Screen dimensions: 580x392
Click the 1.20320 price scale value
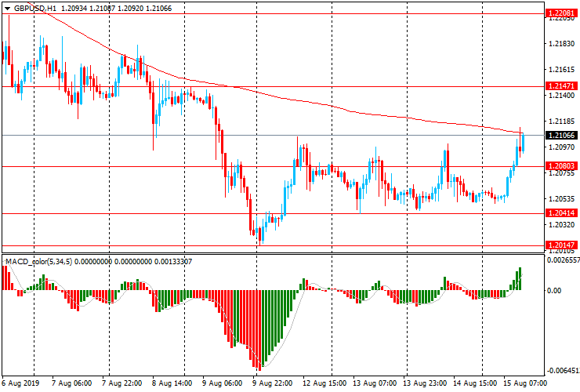click(561, 225)
